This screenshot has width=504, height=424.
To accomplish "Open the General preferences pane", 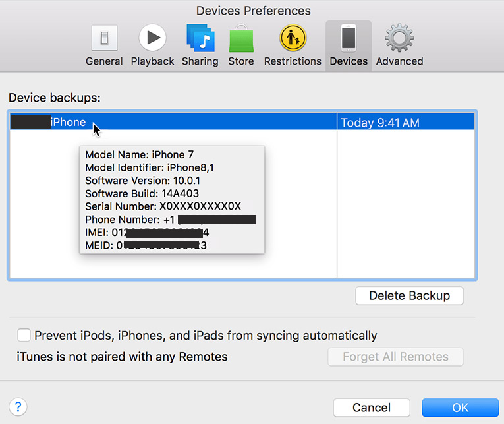I will click(x=104, y=45).
